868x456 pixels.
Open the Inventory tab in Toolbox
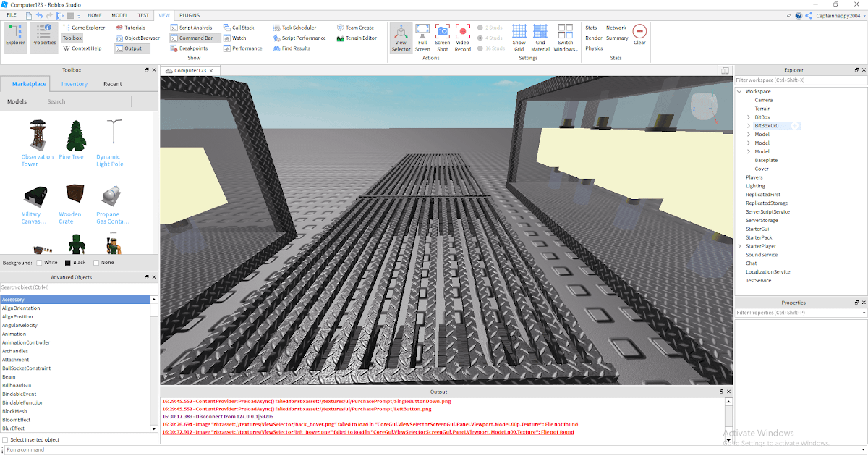(75, 84)
